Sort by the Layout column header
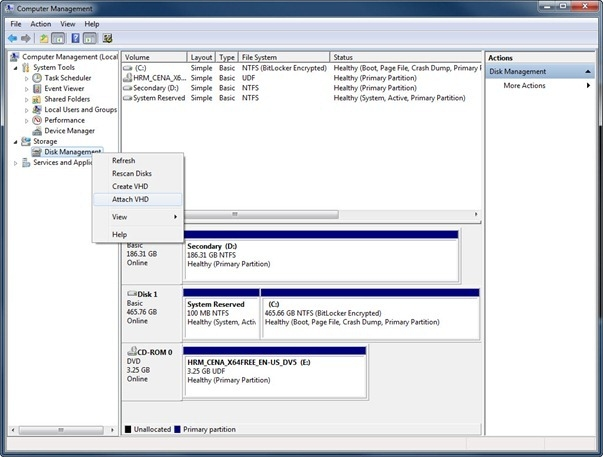 coord(201,57)
